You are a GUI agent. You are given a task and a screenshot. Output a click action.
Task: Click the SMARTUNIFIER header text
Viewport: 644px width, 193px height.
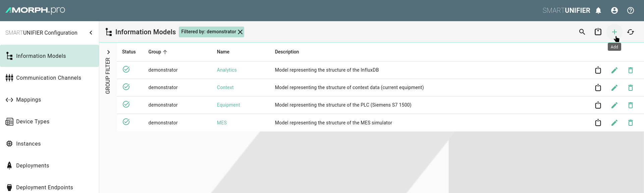566,10
